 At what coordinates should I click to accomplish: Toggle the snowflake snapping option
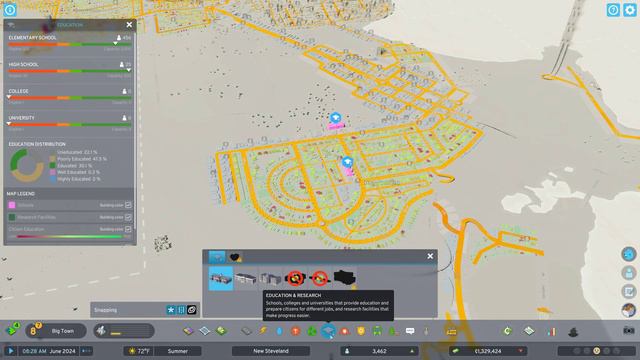(x=171, y=310)
